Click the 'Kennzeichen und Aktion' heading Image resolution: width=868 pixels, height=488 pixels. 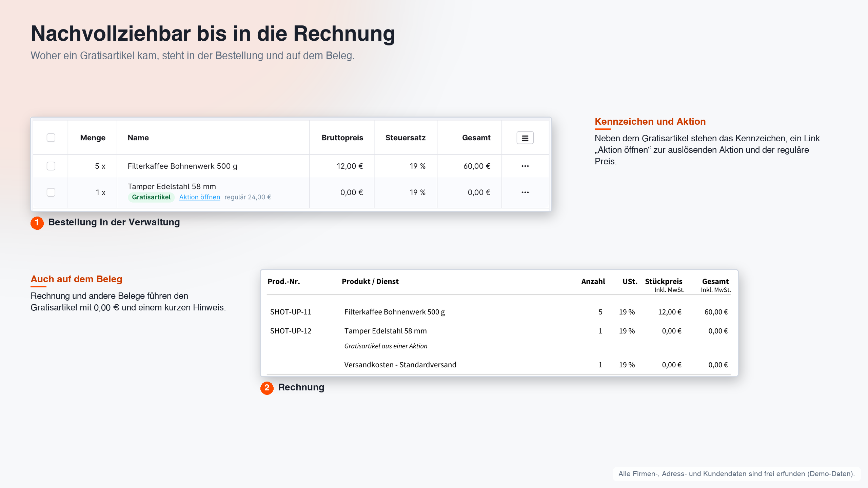coord(650,121)
